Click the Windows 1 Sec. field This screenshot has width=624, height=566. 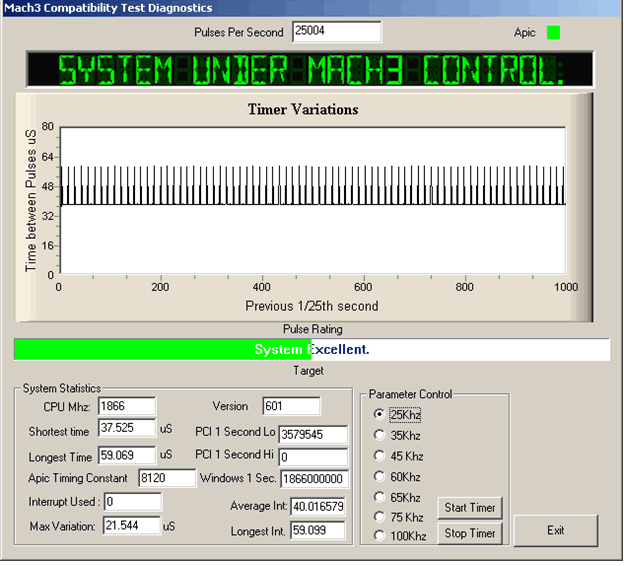[314, 479]
